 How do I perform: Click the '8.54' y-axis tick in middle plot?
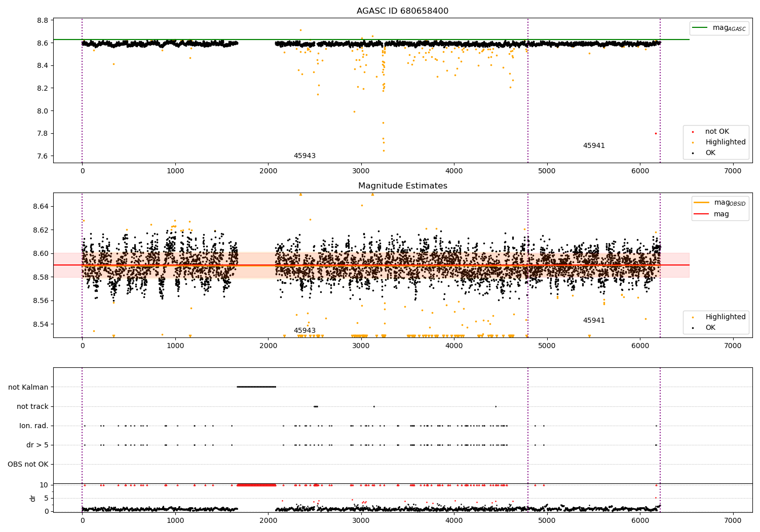pyautogui.click(x=41, y=324)
